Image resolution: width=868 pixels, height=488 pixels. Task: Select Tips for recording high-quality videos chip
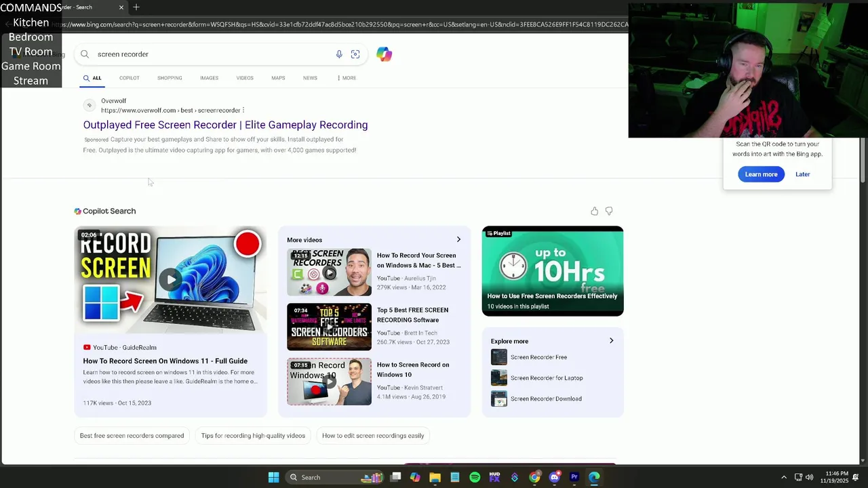tap(253, 436)
